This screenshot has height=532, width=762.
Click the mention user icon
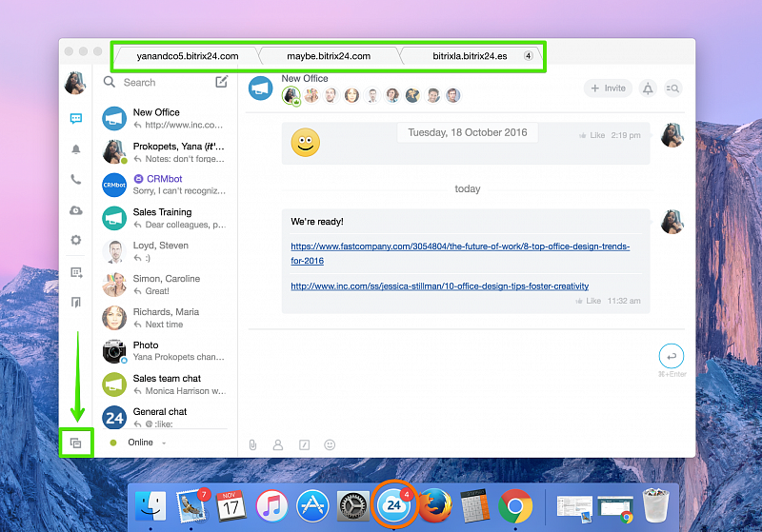point(278,444)
